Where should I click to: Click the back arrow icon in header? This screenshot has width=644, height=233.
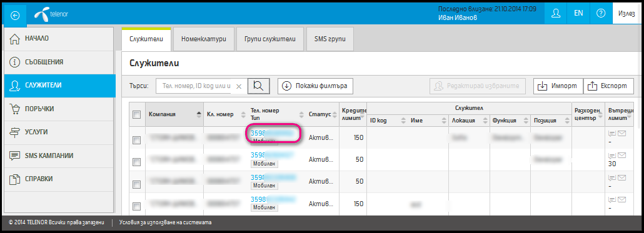[15, 16]
